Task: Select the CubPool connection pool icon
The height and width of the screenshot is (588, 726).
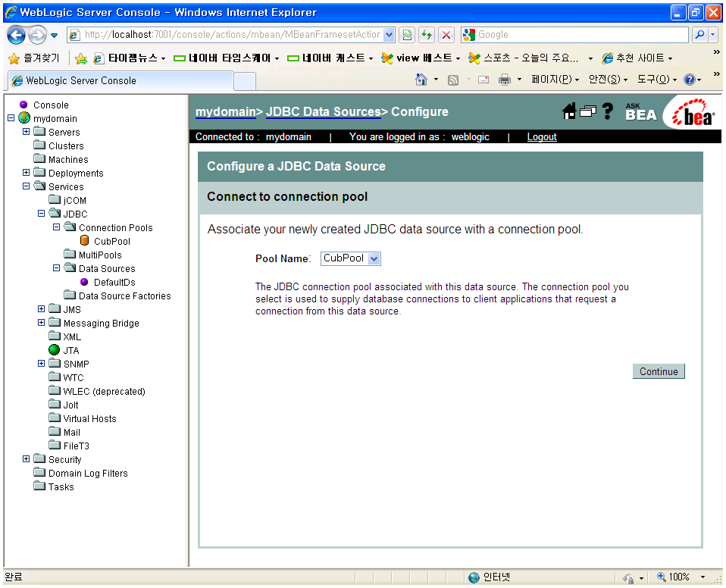Action: [x=84, y=241]
